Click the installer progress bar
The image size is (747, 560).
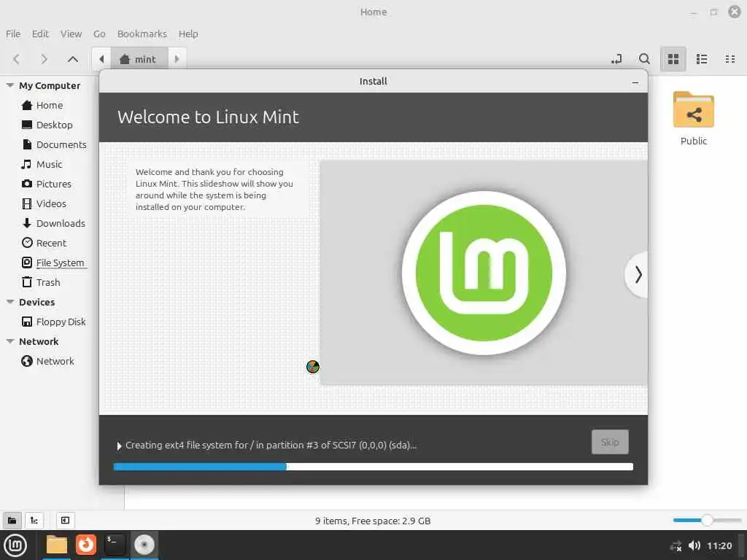click(x=373, y=467)
